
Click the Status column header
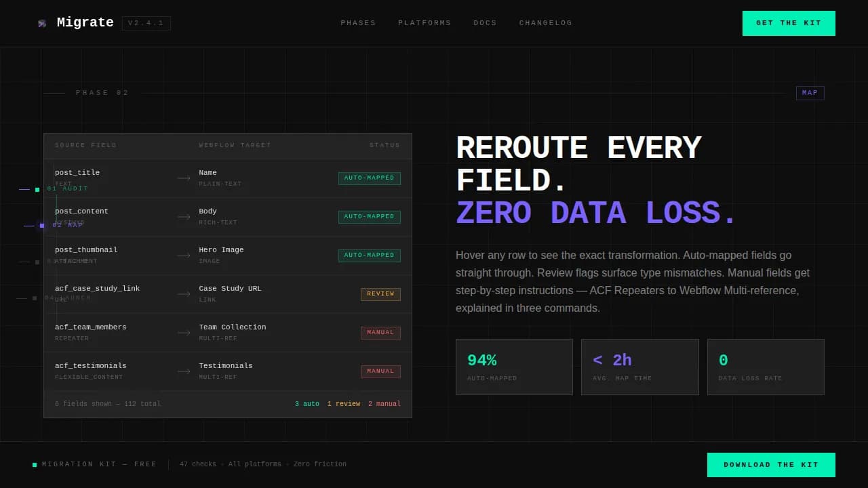384,146
